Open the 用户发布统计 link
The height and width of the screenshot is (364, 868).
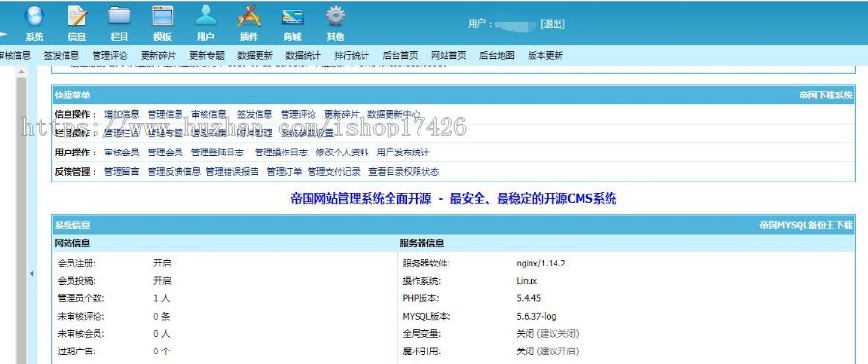403,153
